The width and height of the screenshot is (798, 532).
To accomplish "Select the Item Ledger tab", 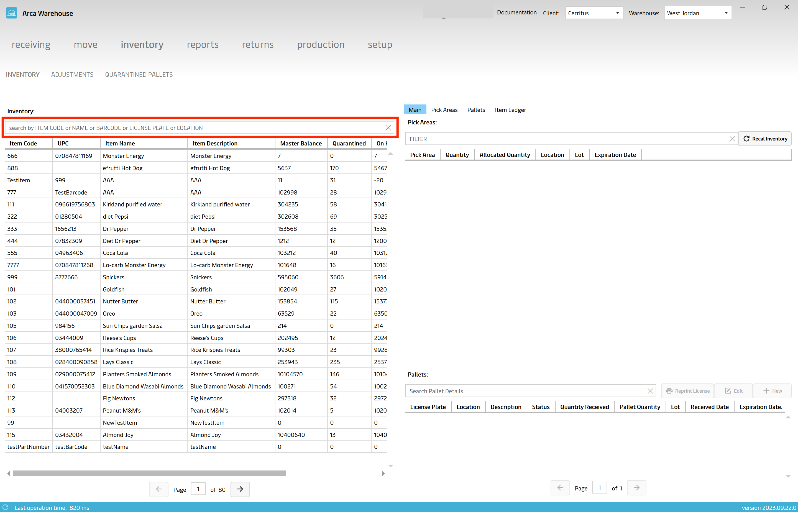I will (x=510, y=110).
